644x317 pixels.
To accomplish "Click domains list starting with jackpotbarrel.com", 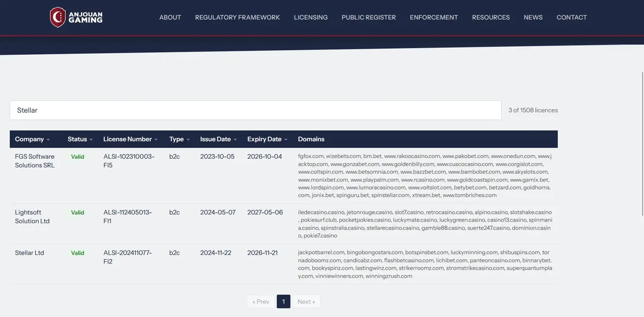I will click(x=425, y=264).
